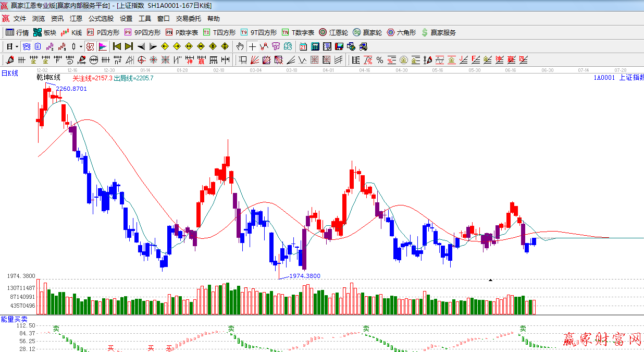Image resolution: width=644 pixels, height=352 pixels.
Task: Click the black right-arrow step forward icon
Action: (x=153, y=46)
